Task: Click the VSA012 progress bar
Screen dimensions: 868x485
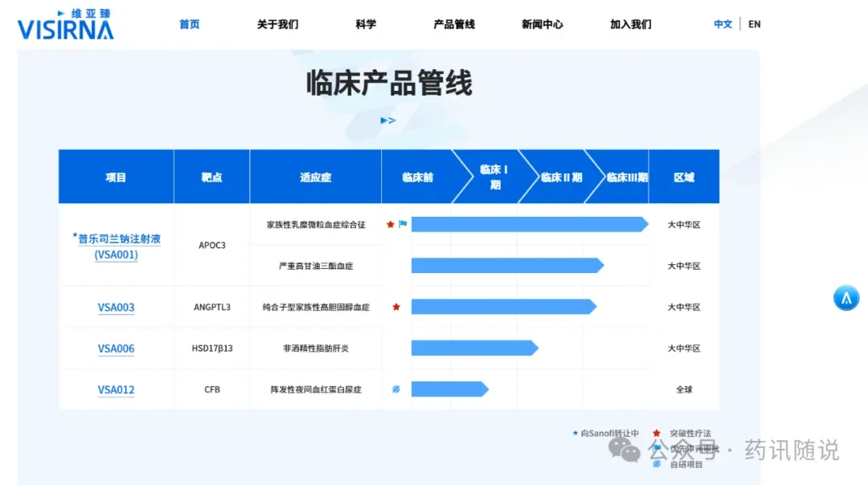Action: coord(450,389)
